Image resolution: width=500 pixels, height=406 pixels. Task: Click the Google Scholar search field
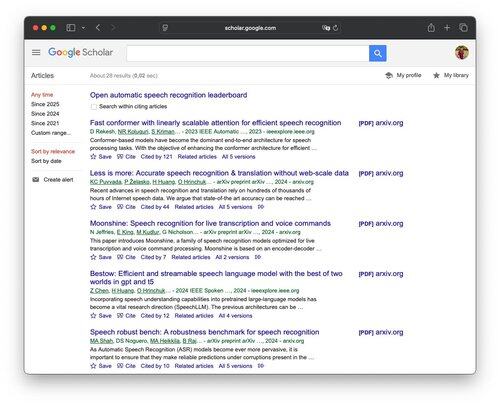[x=248, y=53]
